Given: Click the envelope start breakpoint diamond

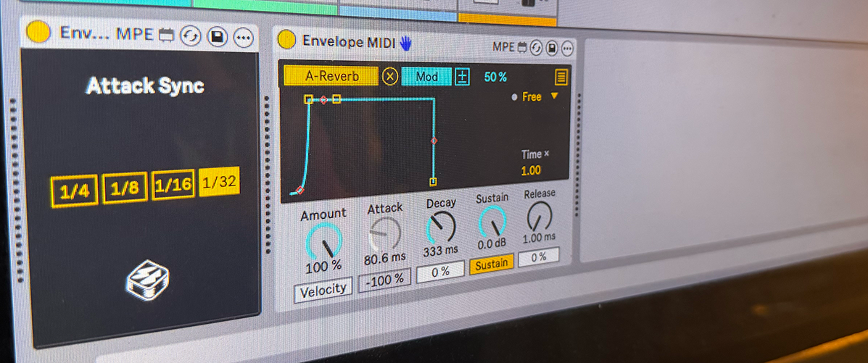Looking at the screenshot, I should pyautogui.click(x=300, y=191).
